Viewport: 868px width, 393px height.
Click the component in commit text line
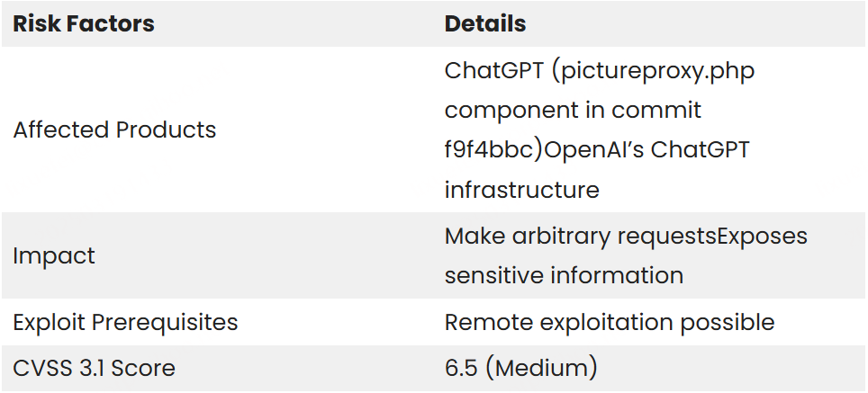tap(573, 110)
